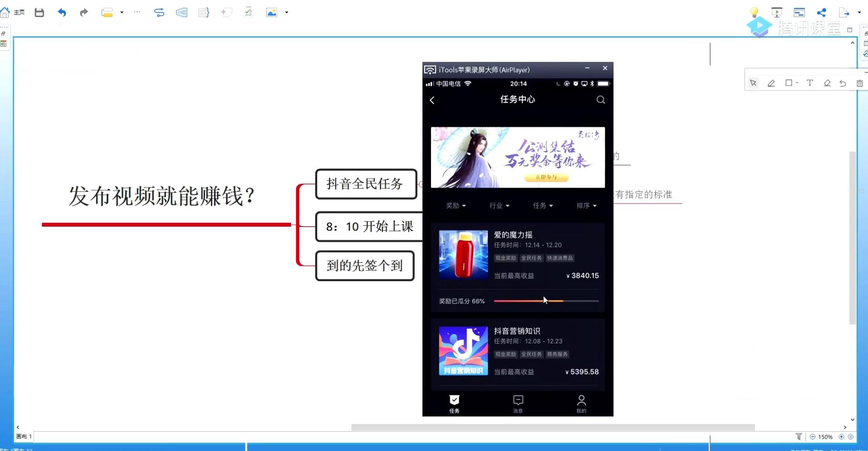868x451 pixels.
Task: Undo last action in main toolbar
Action: click(x=62, y=12)
